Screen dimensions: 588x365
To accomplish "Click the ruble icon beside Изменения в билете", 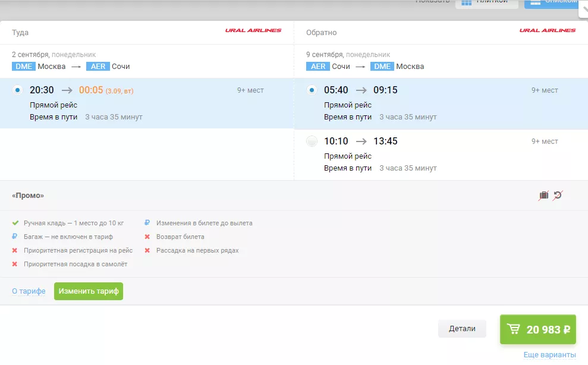I will pos(147,223).
